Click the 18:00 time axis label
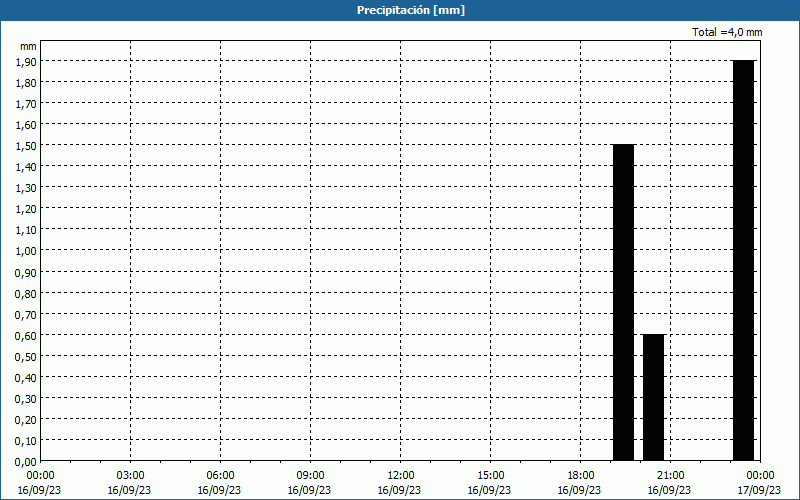The image size is (800, 500). [581, 476]
